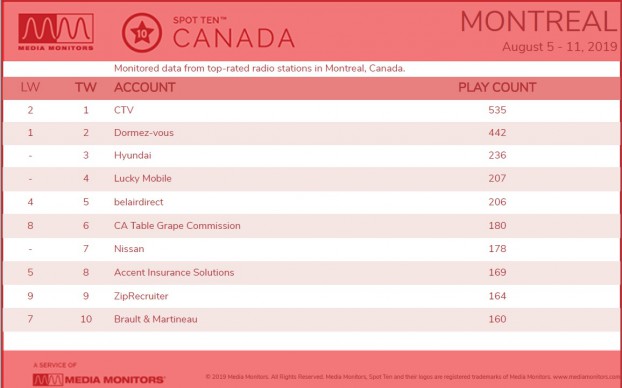The width and height of the screenshot is (622, 388).
Task: Click the footer Media Monitors logo
Action: coord(99,380)
